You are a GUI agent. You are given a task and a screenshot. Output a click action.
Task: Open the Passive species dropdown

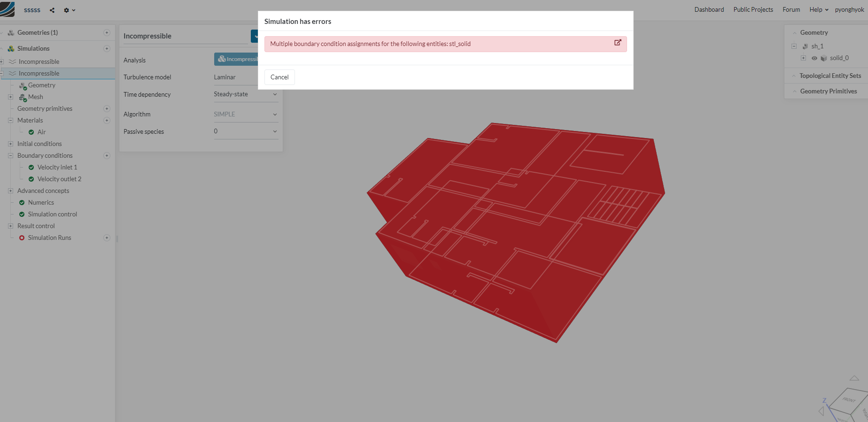[x=246, y=131]
